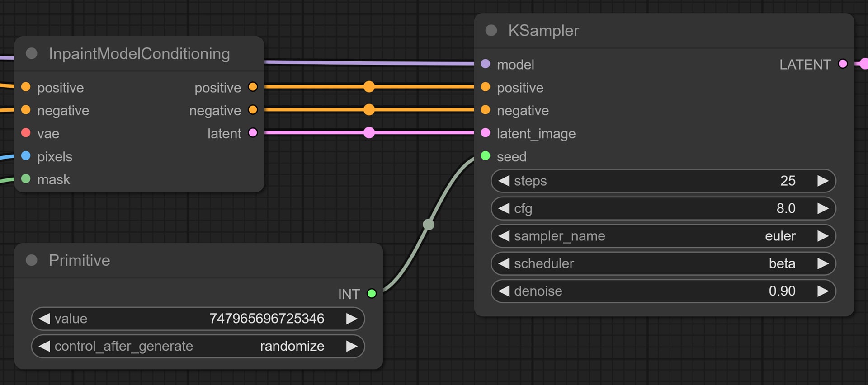This screenshot has width=868, height=385.
Task: Open the sampler_name euler combo
Action: click(663, 236)
